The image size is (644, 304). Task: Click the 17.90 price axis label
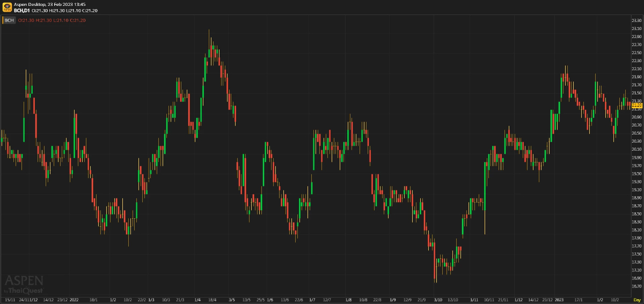coord(637,238)
